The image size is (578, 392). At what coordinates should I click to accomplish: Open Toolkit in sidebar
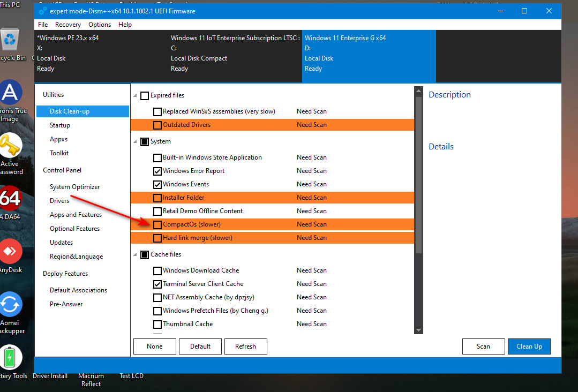pyautogui.click(x=59, y=153)
